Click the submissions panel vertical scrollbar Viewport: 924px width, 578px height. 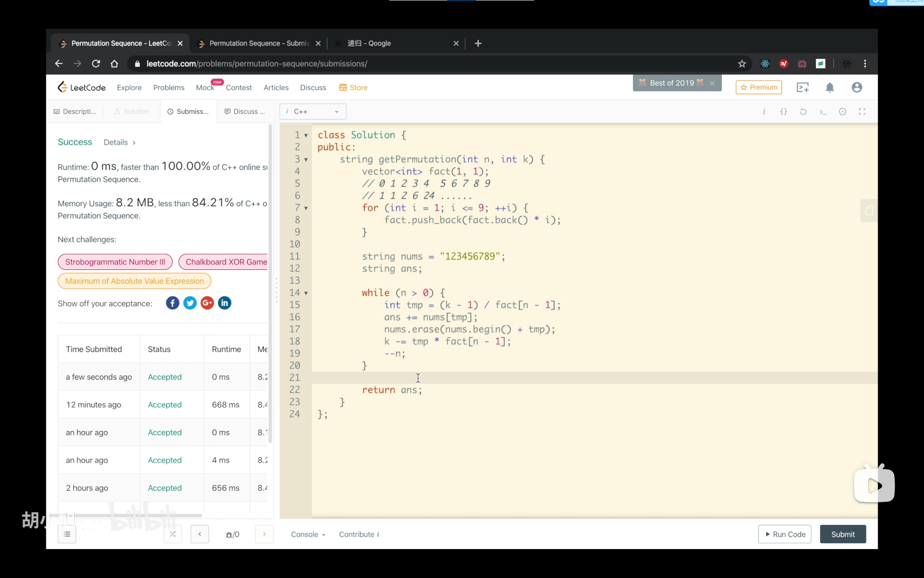click(x=270, y=284)
